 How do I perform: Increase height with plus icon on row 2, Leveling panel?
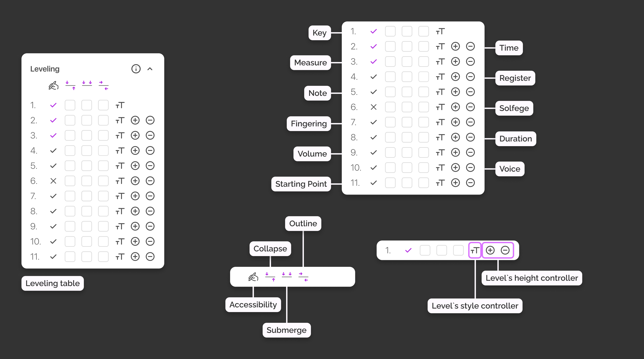tap(135, 120)
